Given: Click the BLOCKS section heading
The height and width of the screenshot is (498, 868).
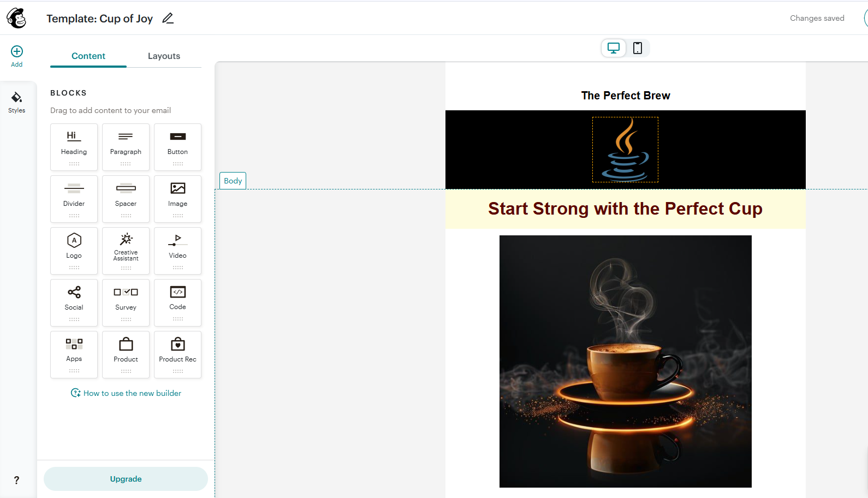Looking at the screenshot, I should coord(68,93).
